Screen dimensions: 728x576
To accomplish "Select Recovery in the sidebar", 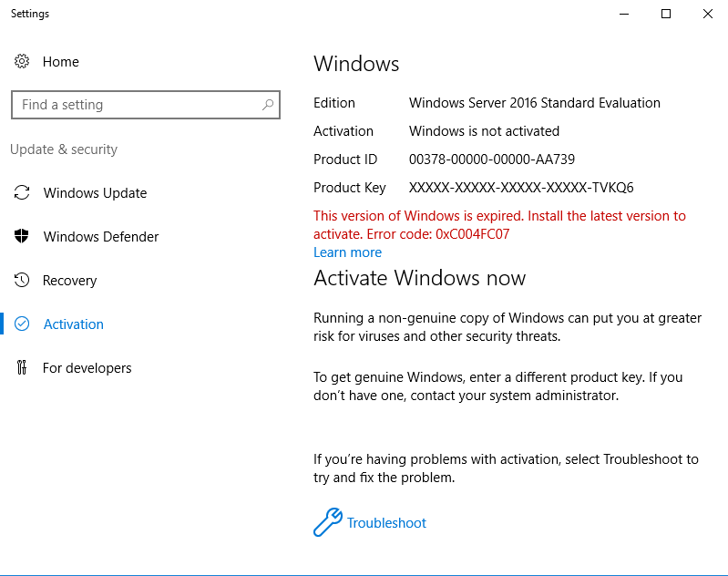I will 69,281.
